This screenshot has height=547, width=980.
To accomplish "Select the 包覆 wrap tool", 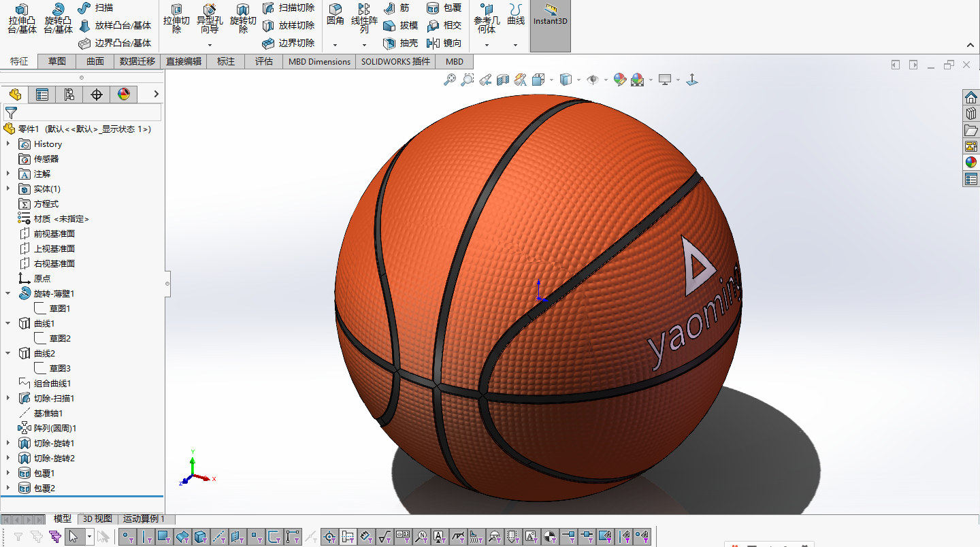I will 444,7.
